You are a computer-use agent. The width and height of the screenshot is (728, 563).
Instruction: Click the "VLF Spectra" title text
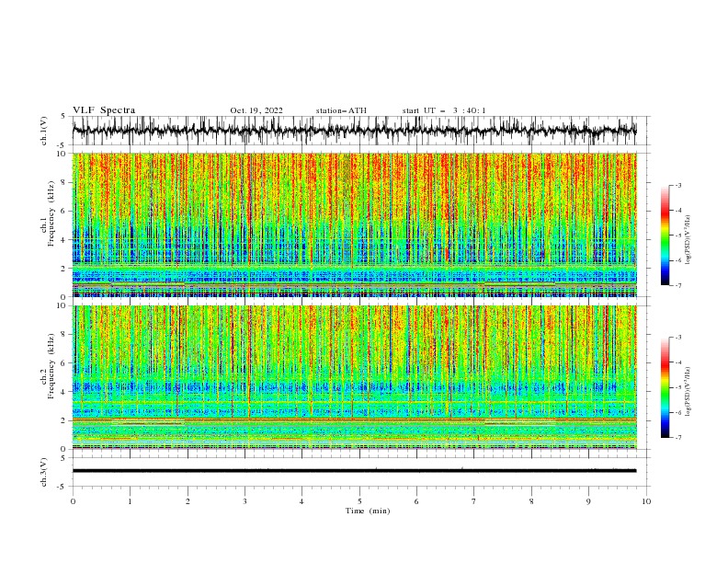104,110
